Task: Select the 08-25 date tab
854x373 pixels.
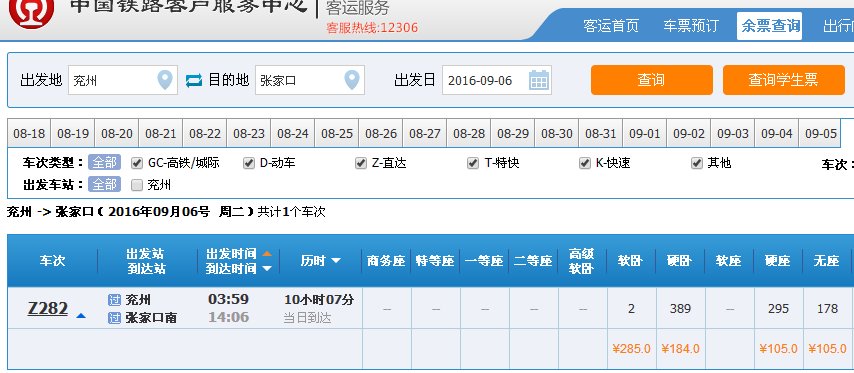Action: [337, 133]
